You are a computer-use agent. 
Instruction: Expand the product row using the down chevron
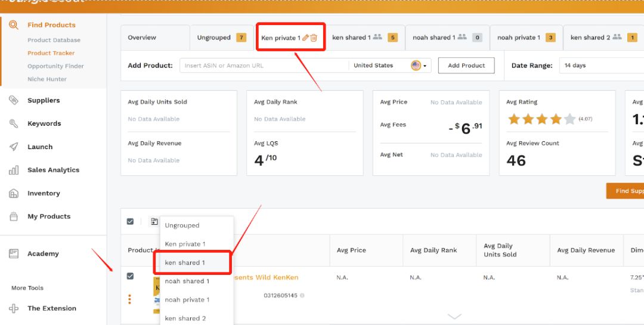click(454, 316)
